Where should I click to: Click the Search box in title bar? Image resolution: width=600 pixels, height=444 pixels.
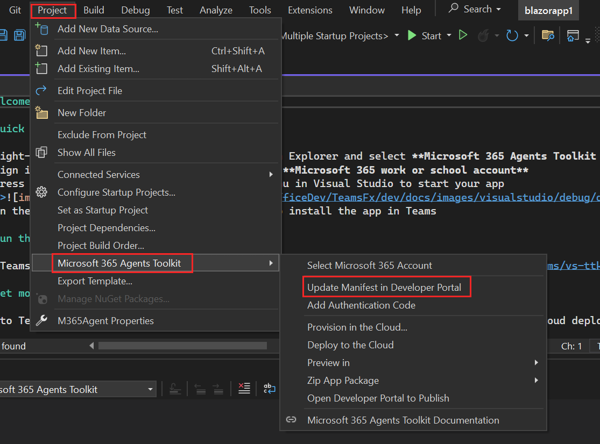474,9
